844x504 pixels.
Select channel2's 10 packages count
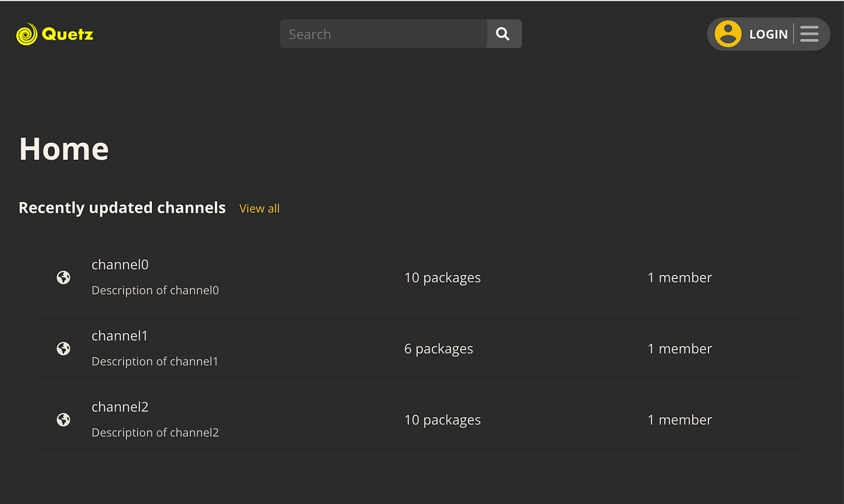(x=442, y=420)
